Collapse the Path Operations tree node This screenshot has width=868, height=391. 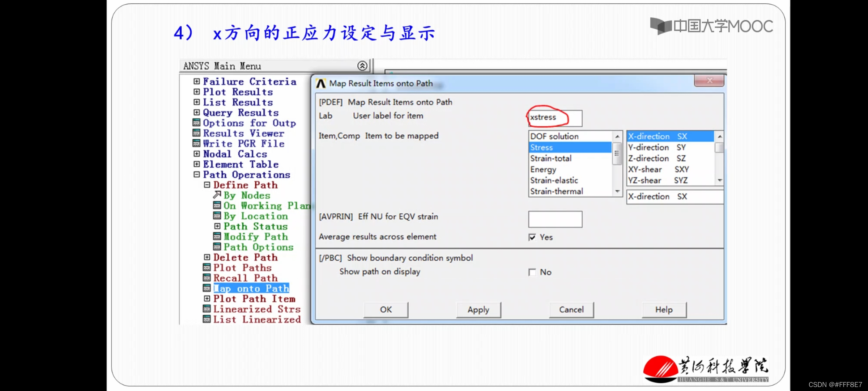coord(196,175)
